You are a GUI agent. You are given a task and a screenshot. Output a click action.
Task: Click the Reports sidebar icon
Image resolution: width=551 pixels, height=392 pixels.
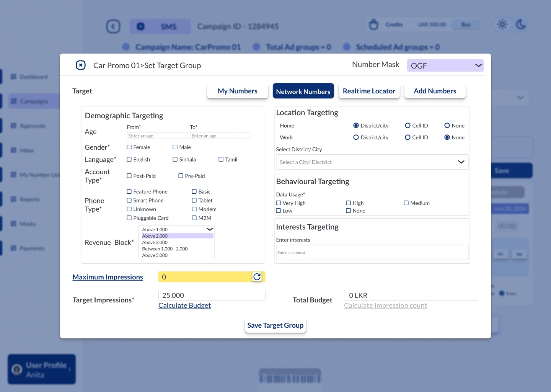coord(13,199)
